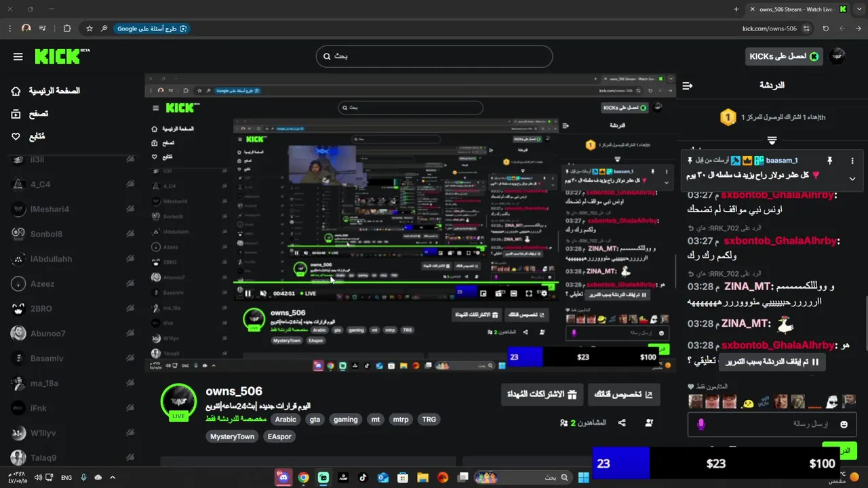Click the owns_506 channel avatar
Image resolution: width=868 pixels, height=488 pixels.
tap(178, 403)
